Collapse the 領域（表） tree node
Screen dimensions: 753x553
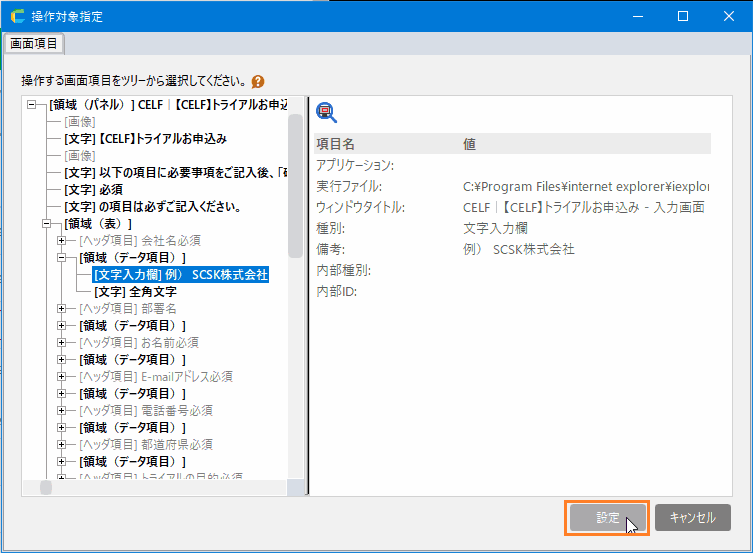pyautogui.click(x=46, y=224)
